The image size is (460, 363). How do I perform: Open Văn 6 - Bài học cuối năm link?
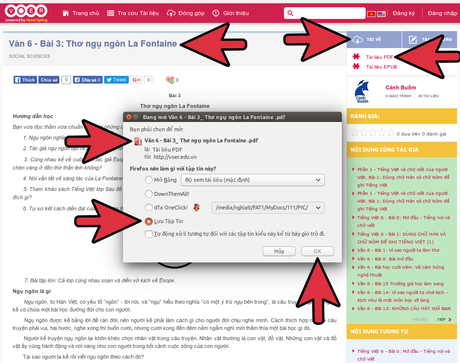coord(400,271)
